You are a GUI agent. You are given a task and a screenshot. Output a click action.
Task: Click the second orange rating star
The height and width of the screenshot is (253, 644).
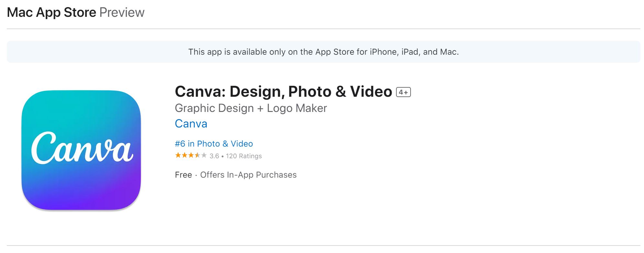185,156
